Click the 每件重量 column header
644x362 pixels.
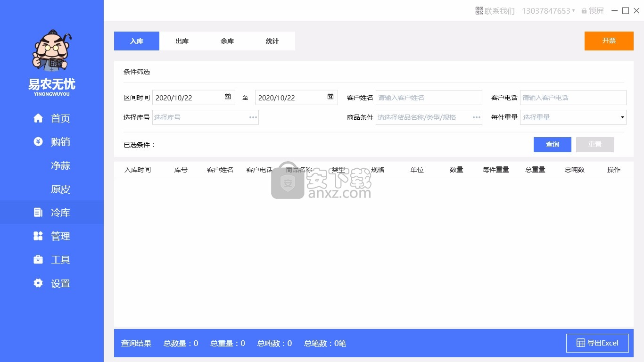pyautogui.click(x=496, y=170)
